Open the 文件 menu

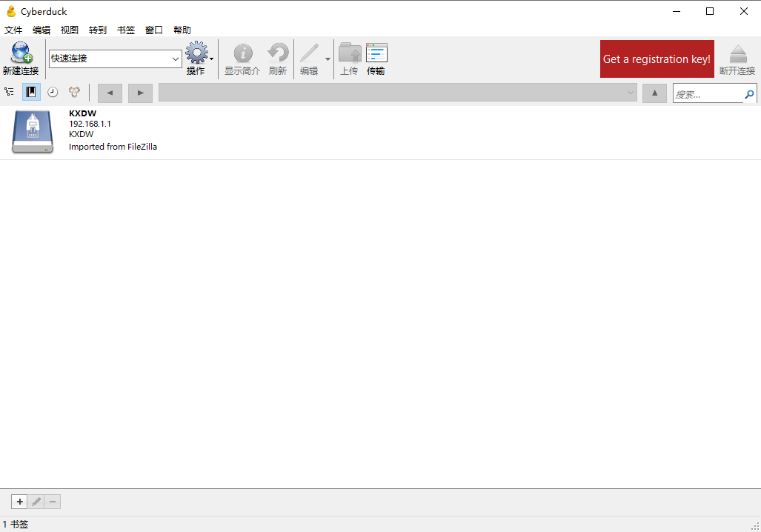pyautogui.click(x=13, y=30)
